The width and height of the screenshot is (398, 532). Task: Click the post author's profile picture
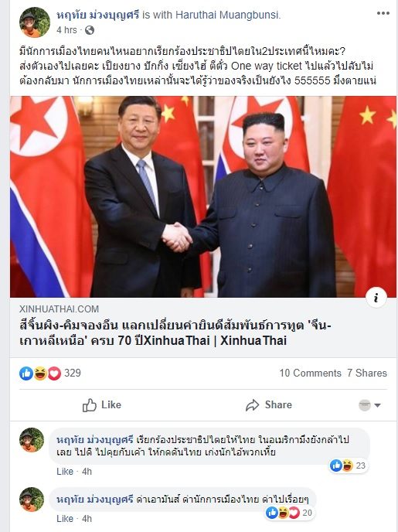click(x=35, y=22)
